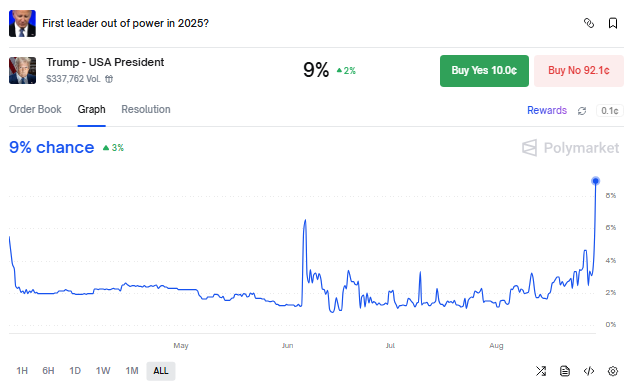The height and width of the screenshot is (385, 635).
Task: Click Buy Yes 10.0¢ button
Action: [x=484, y=71]
